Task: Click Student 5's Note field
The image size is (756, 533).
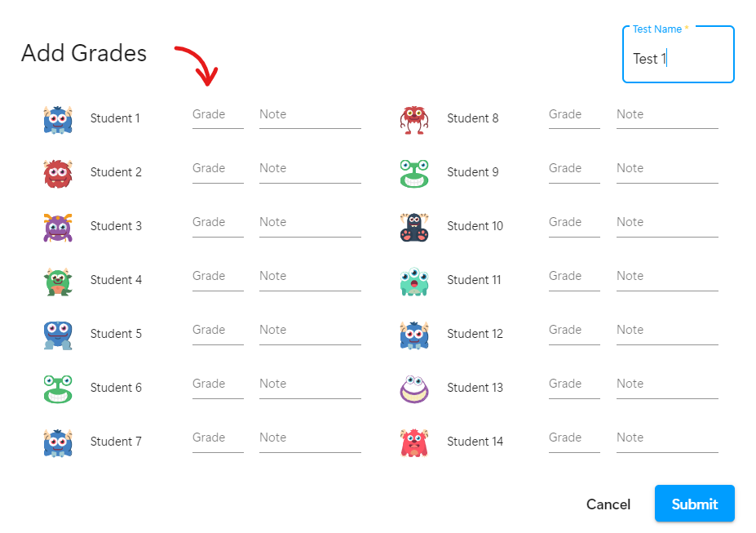Action: (309, 333)
